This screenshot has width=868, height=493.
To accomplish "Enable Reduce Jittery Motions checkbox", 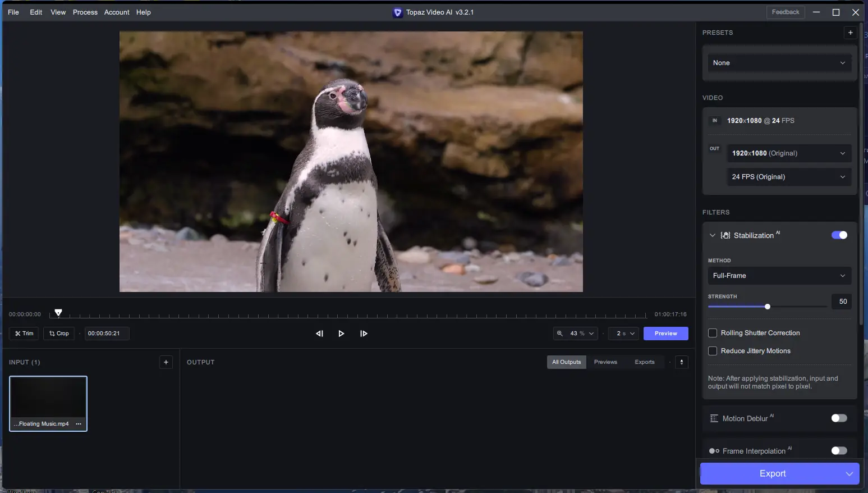I will 713,351.
